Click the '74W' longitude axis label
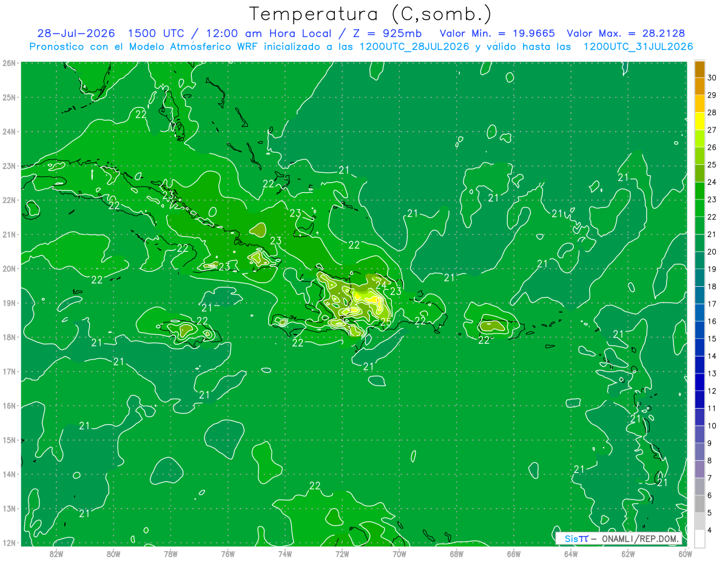The height and width of the screenshot is (562, 728). coord(285,554)
